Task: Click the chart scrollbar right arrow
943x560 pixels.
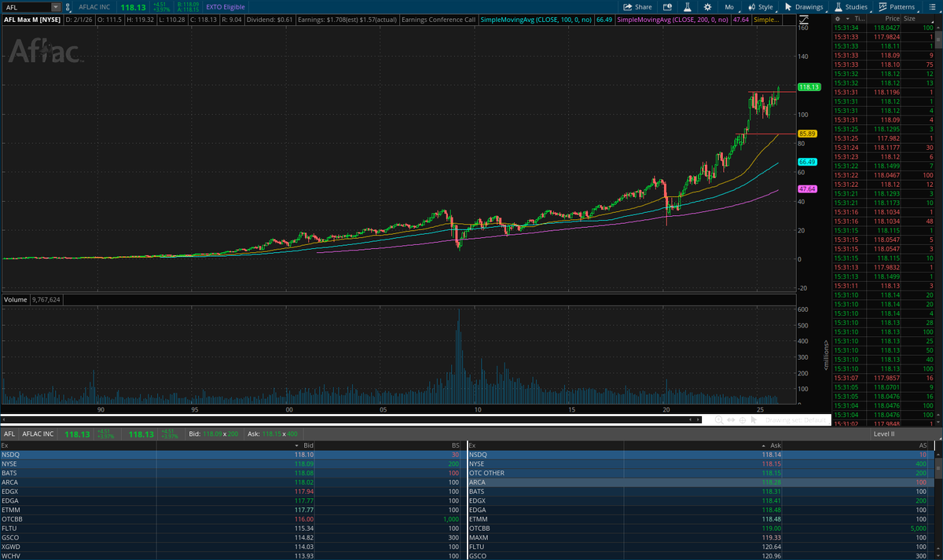Action: pos(698,420)
